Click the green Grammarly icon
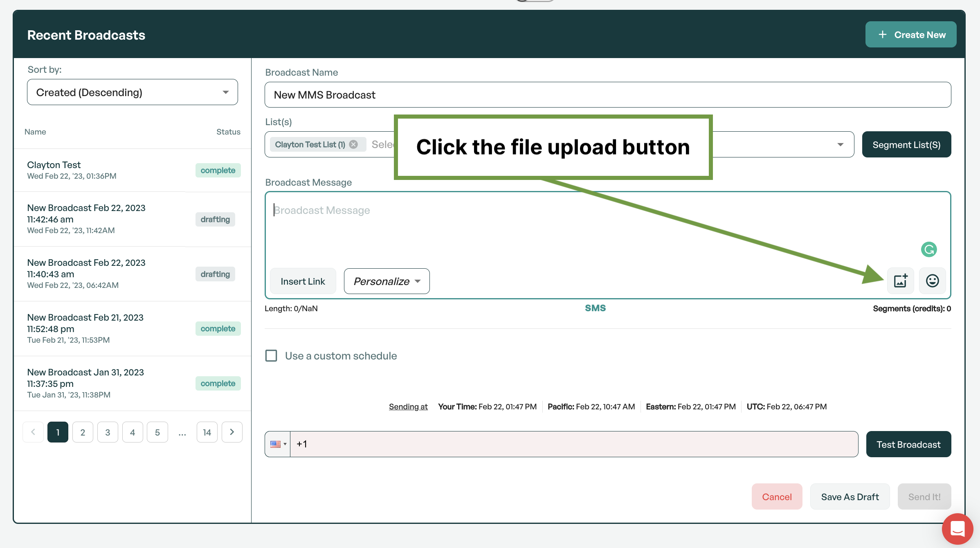980x548 pixels. [929, 249]
